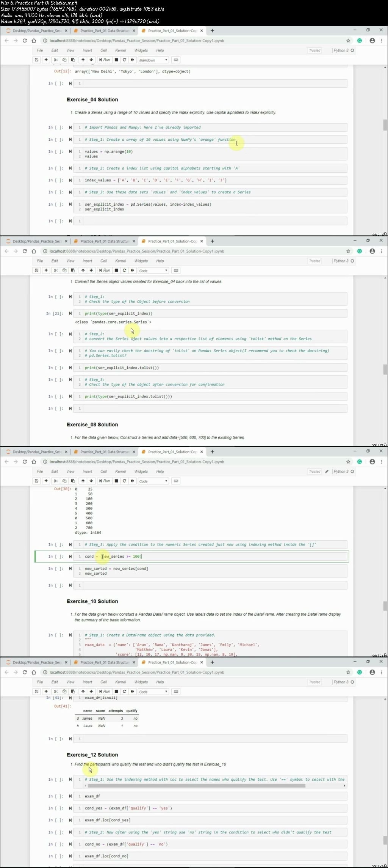Image resolution: width=388 pixels, height=868 pixels.
Task: Click the exam_data DataFrame code cell
Action: 210,644
